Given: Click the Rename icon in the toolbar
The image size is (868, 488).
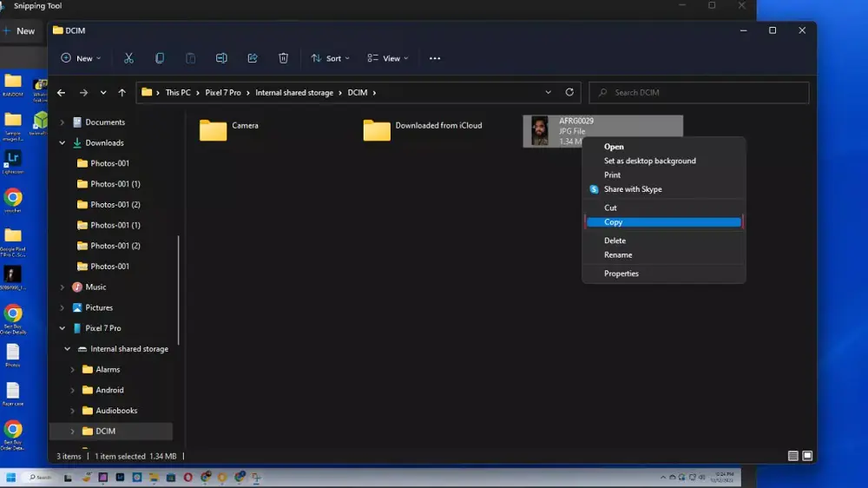Looking at the screenshot, I should point(221,58).
